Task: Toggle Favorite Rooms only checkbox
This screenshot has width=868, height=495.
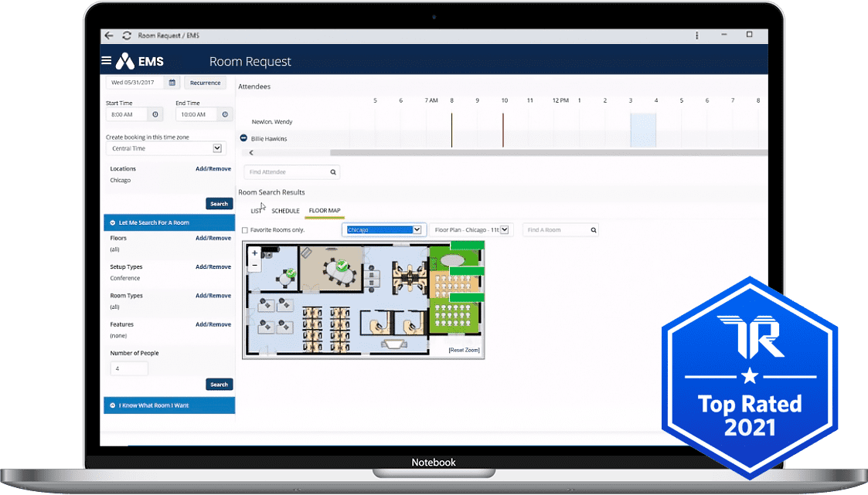Action: [245, 230]
